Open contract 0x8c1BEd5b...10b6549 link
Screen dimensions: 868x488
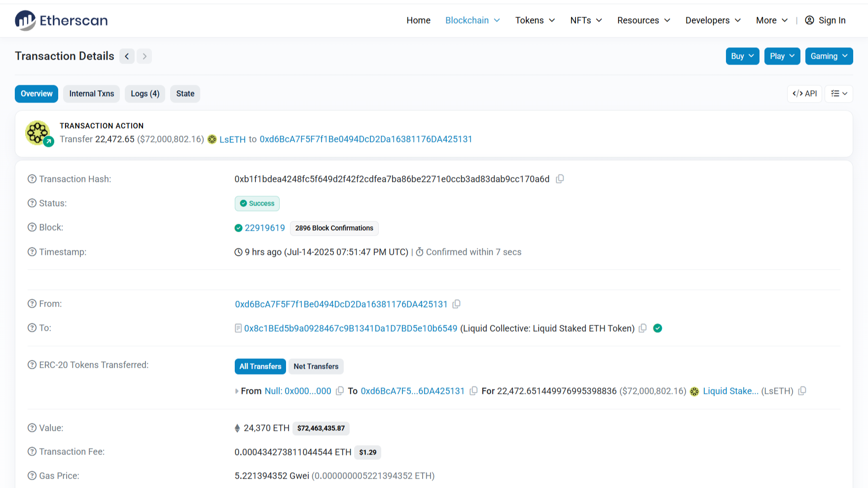click(351, 328)
